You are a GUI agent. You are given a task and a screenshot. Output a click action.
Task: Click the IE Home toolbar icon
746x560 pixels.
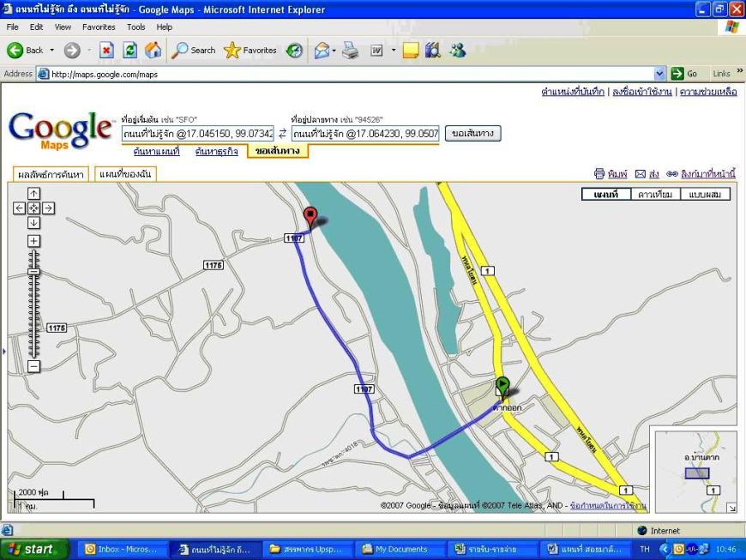click(152, 51)
